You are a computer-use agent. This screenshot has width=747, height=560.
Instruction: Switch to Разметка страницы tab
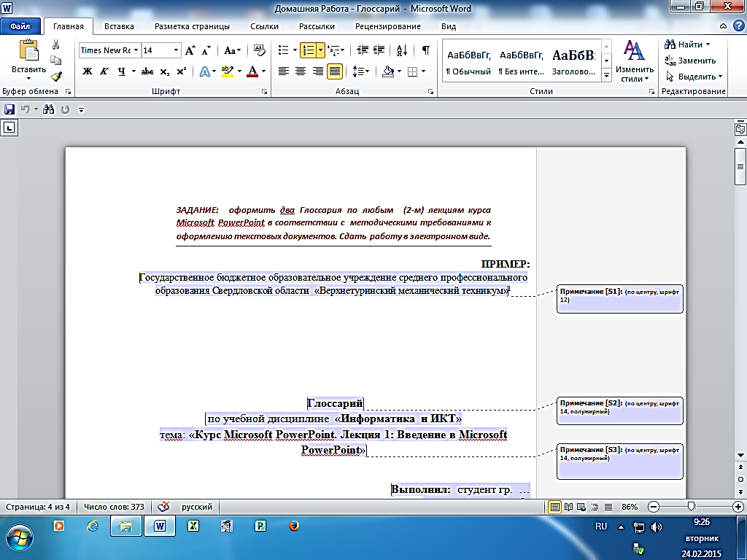[192, 26]
